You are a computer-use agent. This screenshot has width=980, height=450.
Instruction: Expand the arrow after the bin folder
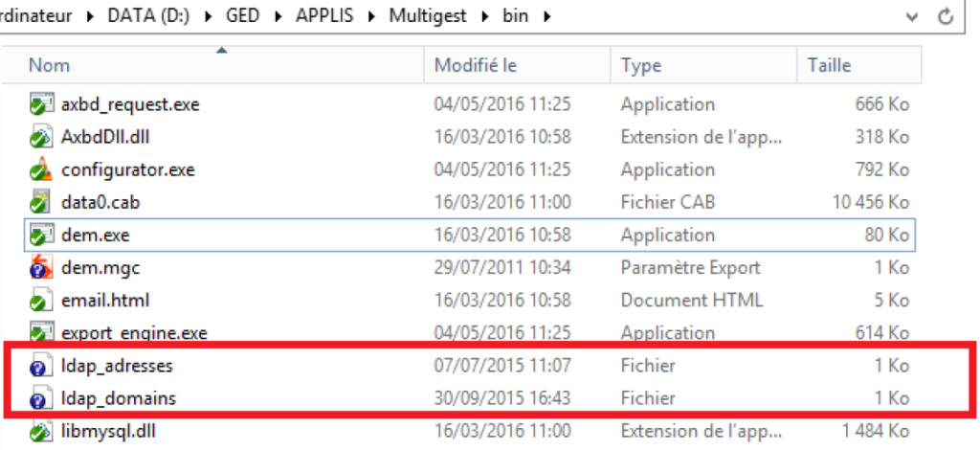547,16
